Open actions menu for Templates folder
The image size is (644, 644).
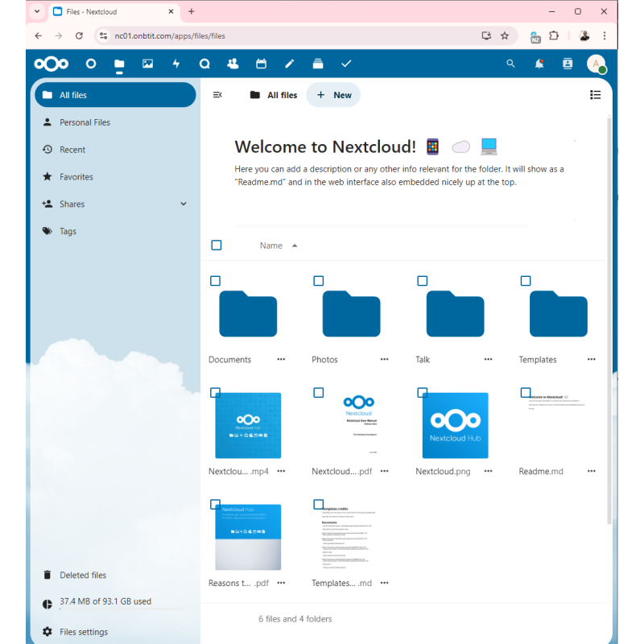(x=592, y=359)
